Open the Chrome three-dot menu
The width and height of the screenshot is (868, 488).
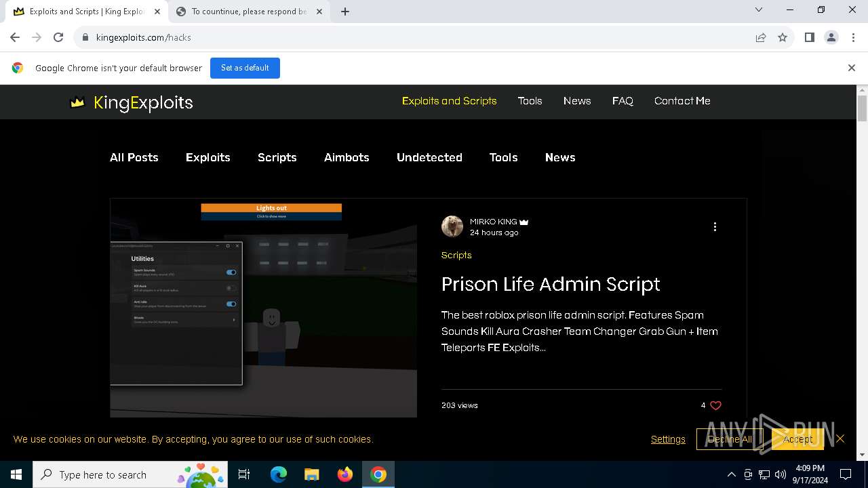point(852,37)
